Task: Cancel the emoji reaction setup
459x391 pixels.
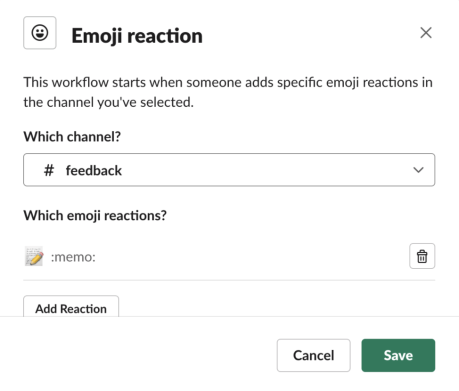Action: (x=313, y=355)
